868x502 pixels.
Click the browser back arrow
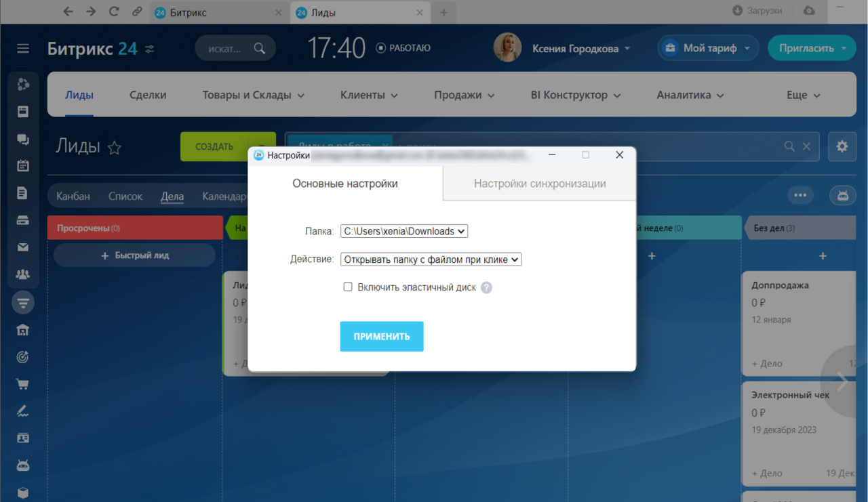click(x=67, y=12)
